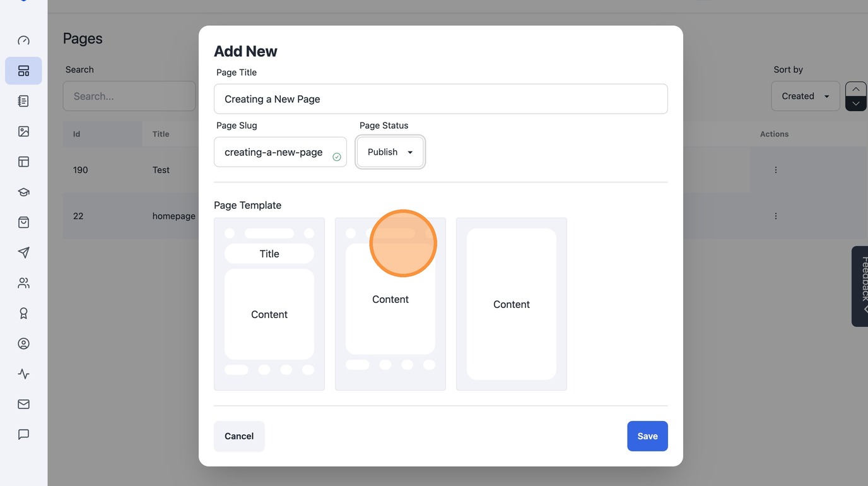Click the Search pages field

(x=129, y=96)
